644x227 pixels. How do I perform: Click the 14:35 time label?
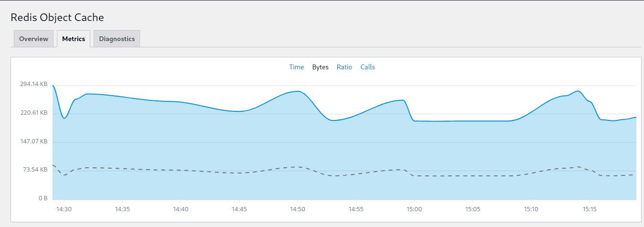point(122,209)
